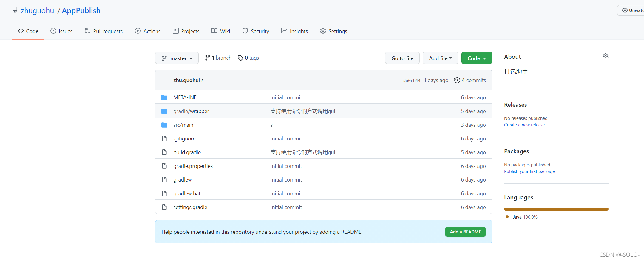Switch to the Projects tab

[186, 31]
